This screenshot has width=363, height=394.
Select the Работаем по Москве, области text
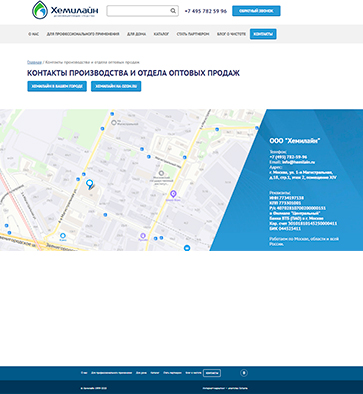[x=304, y=241]
